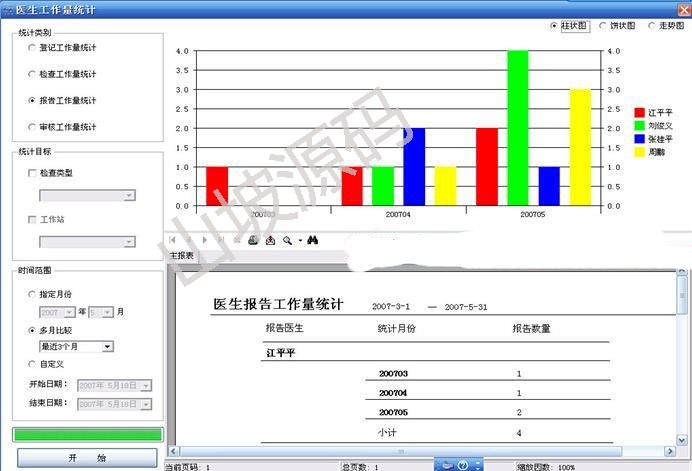Click yellow 周鹏 legend swatch
This screenshot has width=692, height=471.
click(639, 152)
